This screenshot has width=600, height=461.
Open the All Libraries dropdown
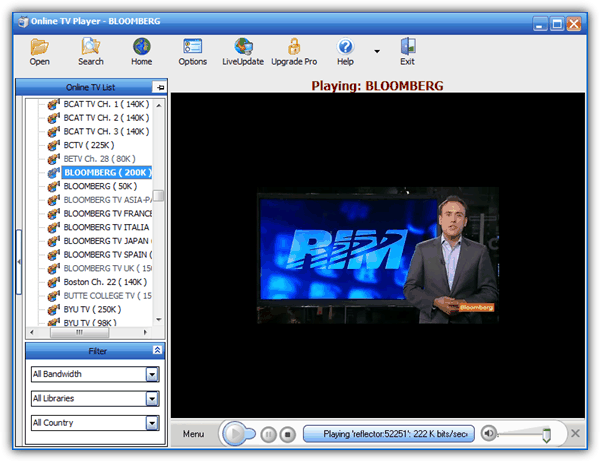coord(152,399)
